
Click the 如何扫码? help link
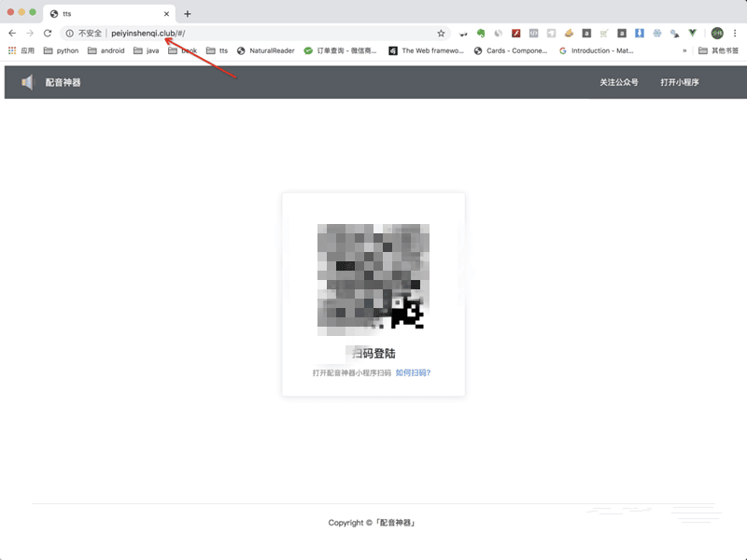(413, 372)
